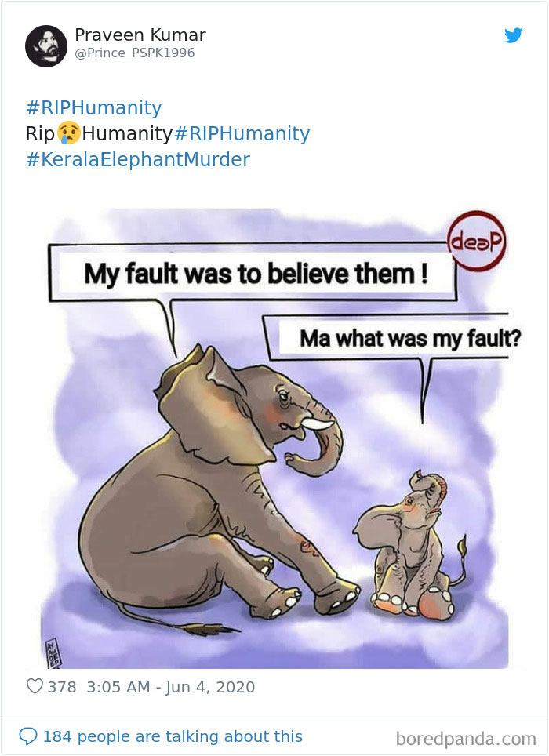This screenshot has height=756, width=549.
Task: Click the Twitter bird icon
Action: tap(514, 36)
